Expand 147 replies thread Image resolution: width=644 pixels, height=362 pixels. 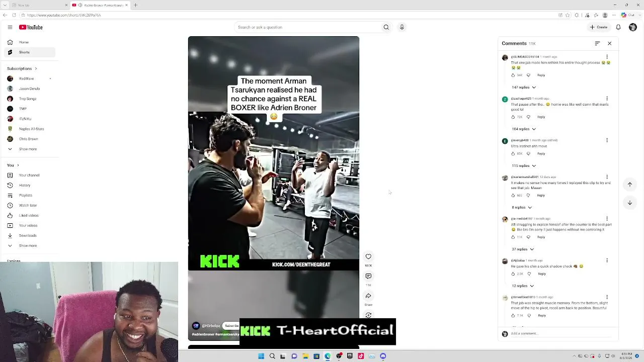[524, 87]
